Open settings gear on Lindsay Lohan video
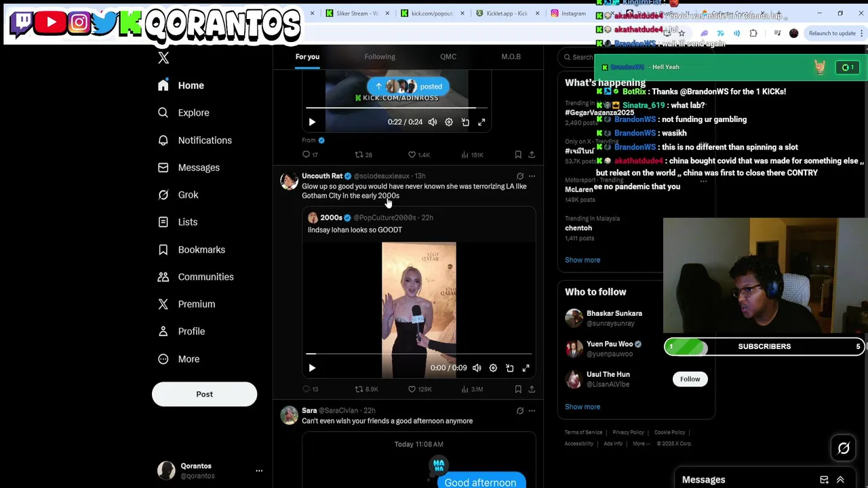 (x=493, y=368)
